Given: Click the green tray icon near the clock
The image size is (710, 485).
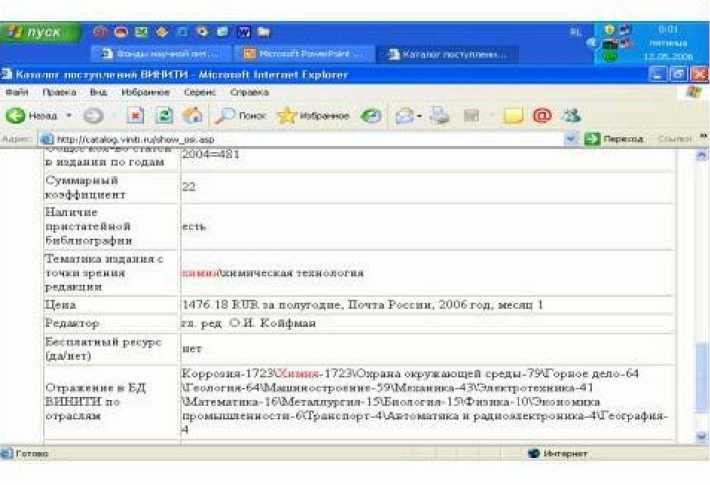Looking at the screenshot, I should pyautogui.click(x=609, y=57).
